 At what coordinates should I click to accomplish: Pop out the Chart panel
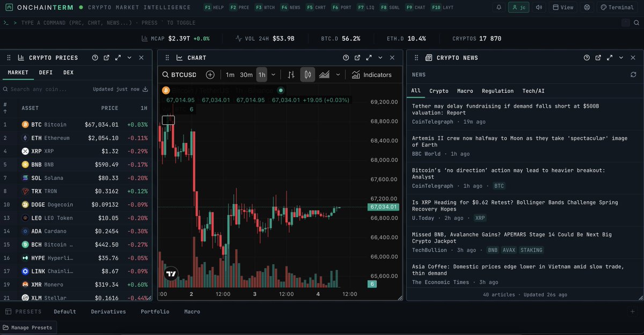[x=357, y=57]
